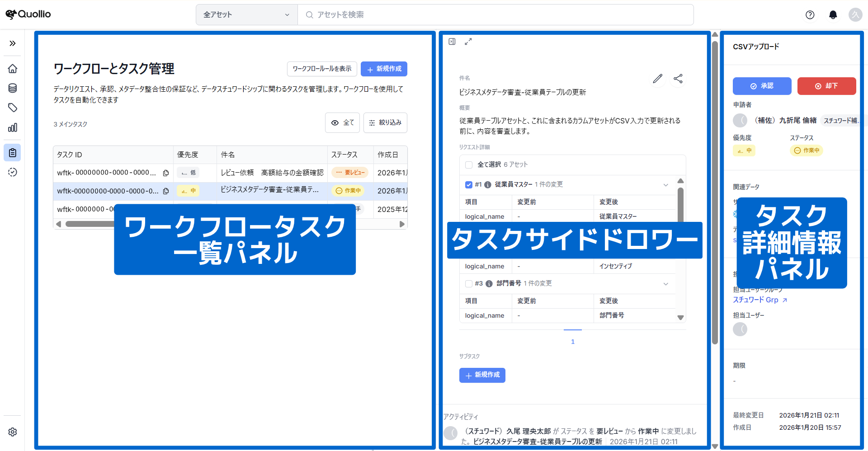Approve the task with 承認
This screenshot has width=868, height=451.
762,86
